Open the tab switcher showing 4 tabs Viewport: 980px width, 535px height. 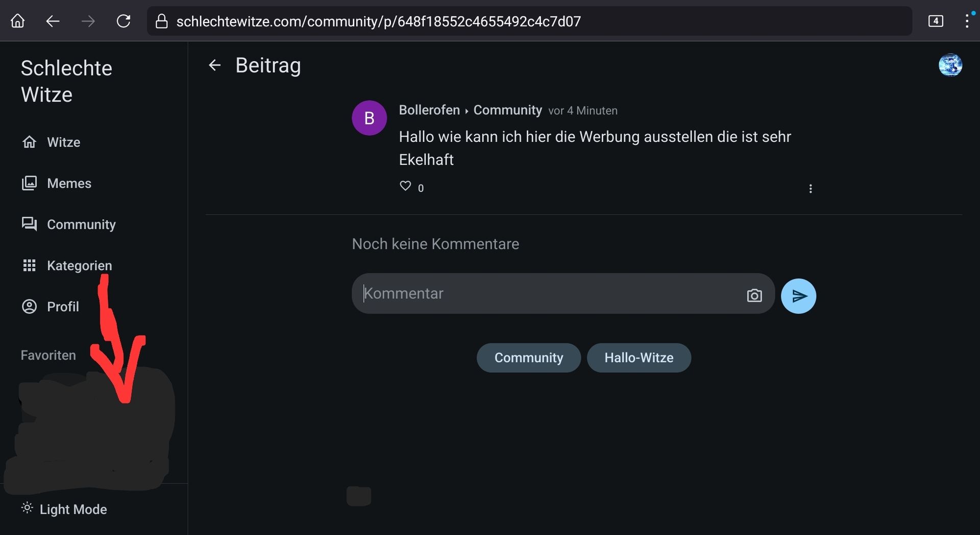click(x=935, y=21)
